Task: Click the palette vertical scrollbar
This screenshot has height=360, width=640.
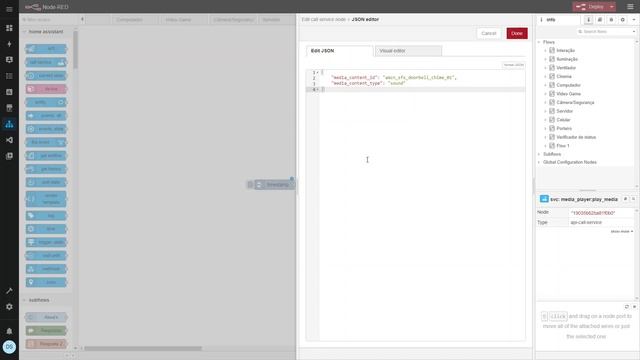Action: click(x=76, y=49)
